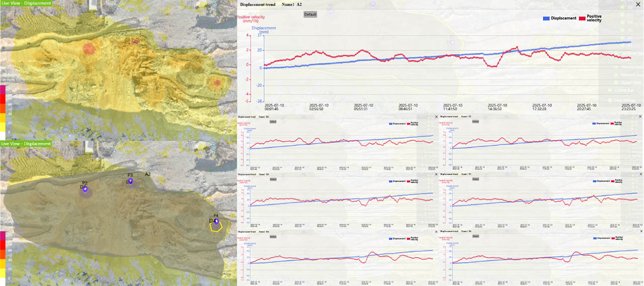Click Default button in P3 trend panel
This screenshot has height=286, width=644.
click(475, 179)
